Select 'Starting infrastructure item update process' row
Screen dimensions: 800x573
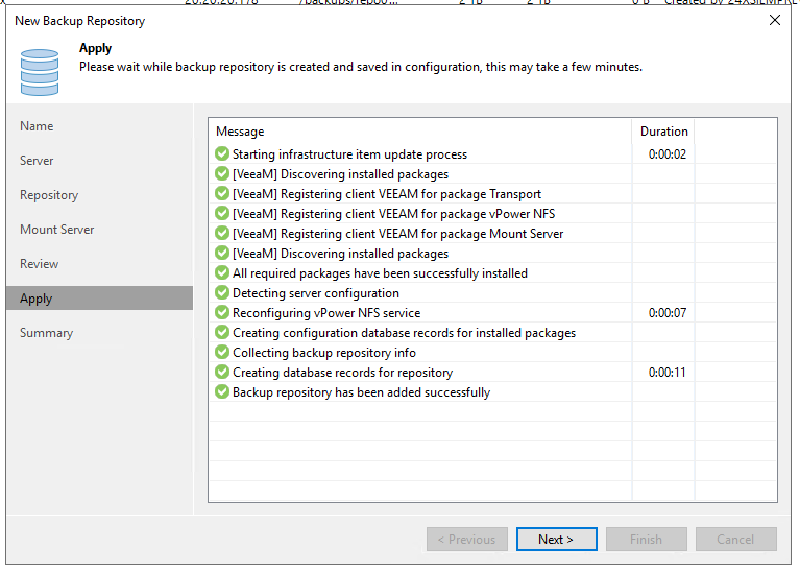493,154
